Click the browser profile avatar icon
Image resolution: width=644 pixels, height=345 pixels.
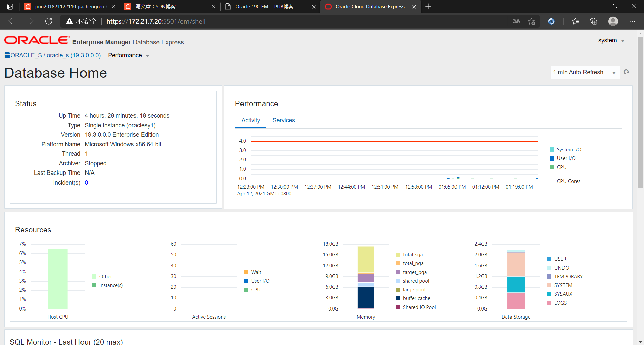613,21
